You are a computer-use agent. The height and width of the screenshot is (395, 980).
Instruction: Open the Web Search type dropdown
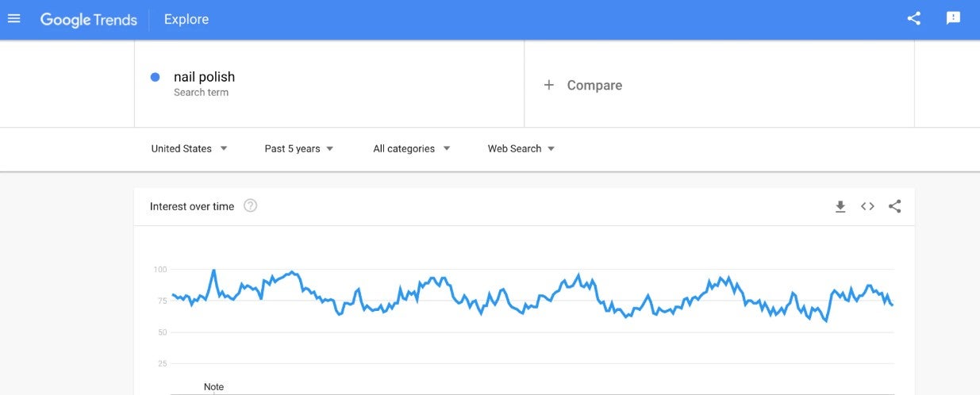click(x=521, y=148)
